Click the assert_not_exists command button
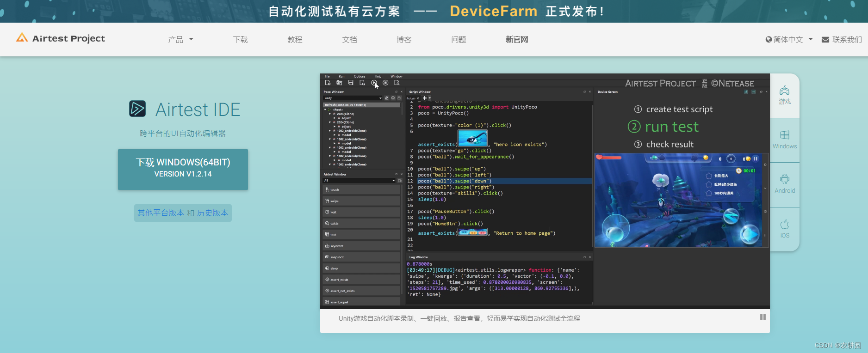The image size is (868, 353). (361, 291)
